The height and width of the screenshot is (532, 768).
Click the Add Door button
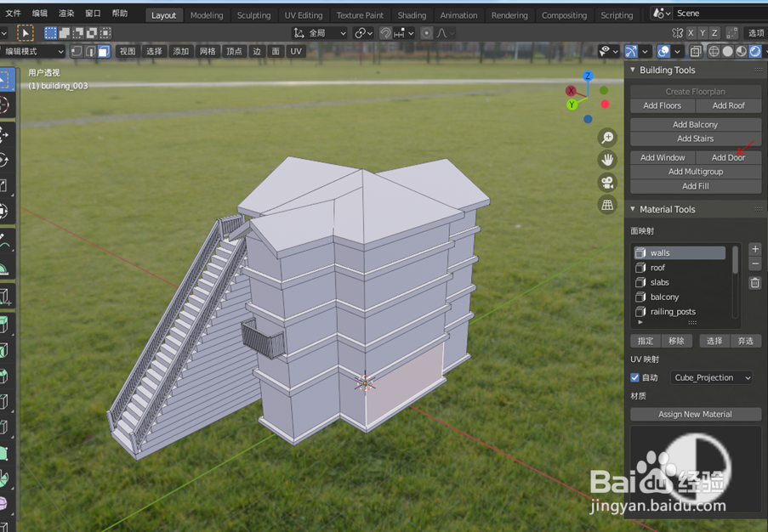point(728,157)
